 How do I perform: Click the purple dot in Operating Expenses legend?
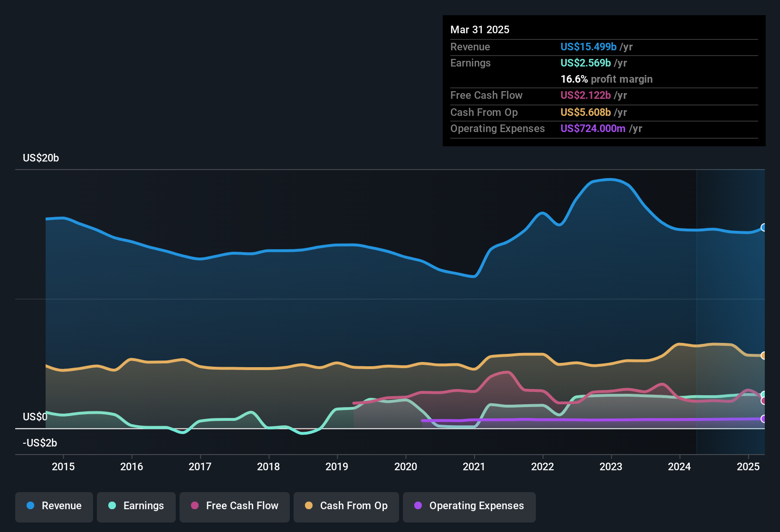[418, 506]
